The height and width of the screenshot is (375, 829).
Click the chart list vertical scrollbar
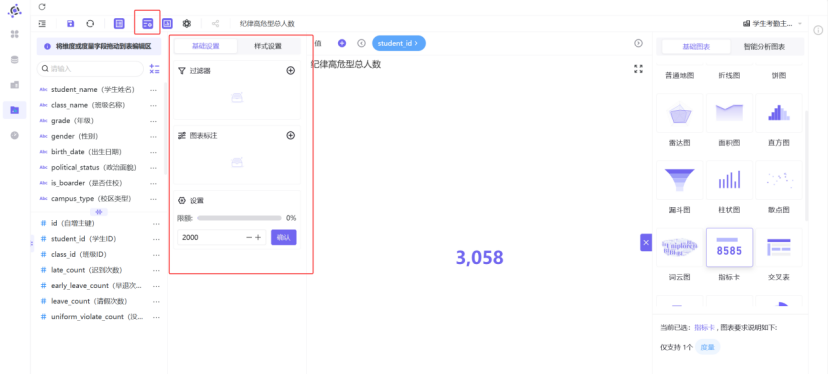click(806, 165)
